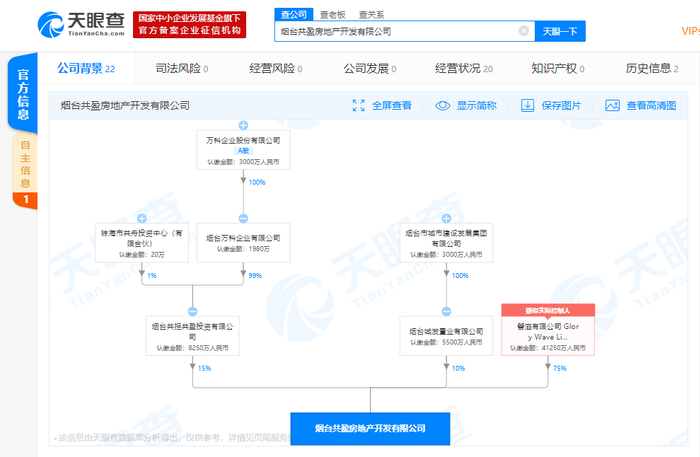This screenshot has width=700, height=457.
Task: Click the 75% ownership label
Action: (560, 368)
